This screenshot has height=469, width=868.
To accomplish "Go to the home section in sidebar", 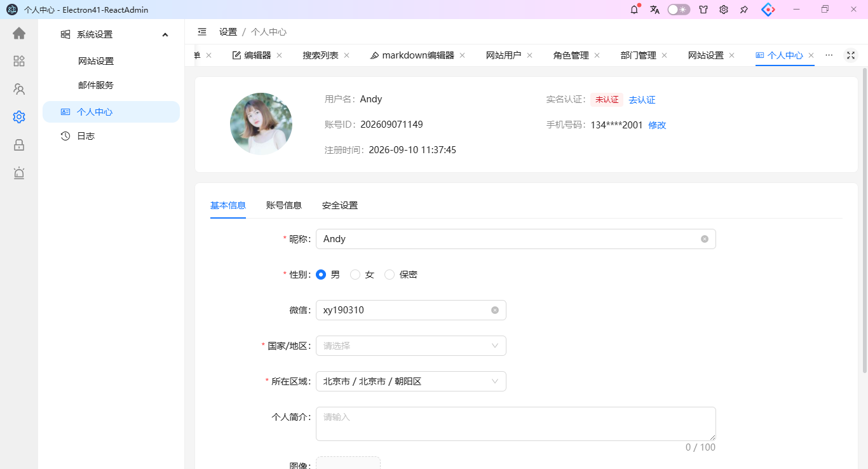I will pos(19,33).
